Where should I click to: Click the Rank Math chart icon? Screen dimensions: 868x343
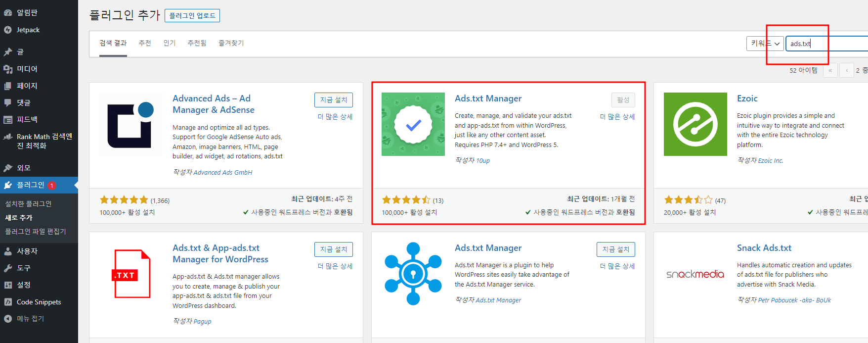click(x=8, y=137)
